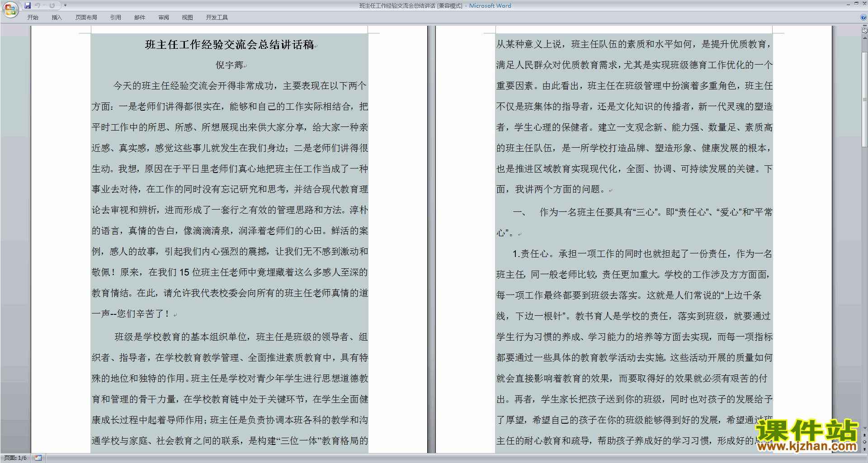The width and height of the screenshot is (868, 463).
Task: Click the document title 班主任工作经验交流会总结讲话稿
Action: 229,45
